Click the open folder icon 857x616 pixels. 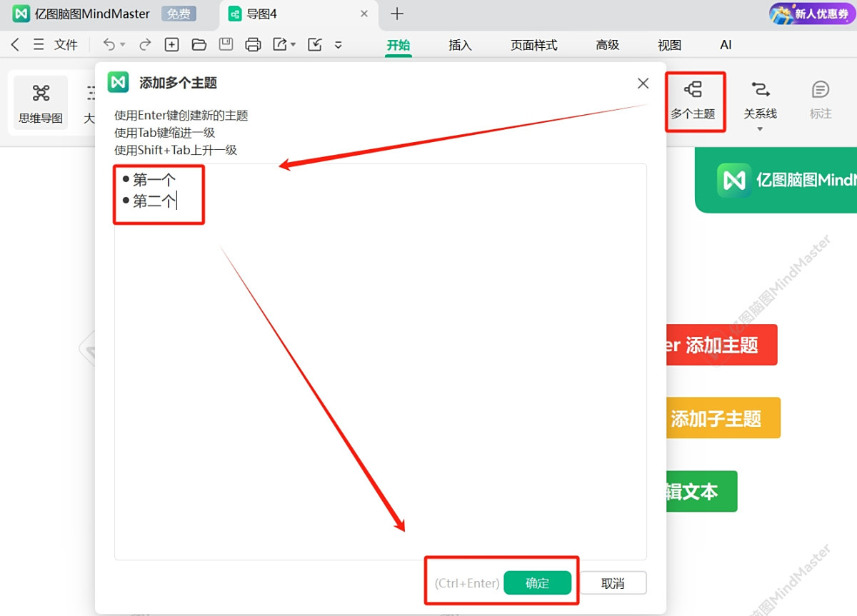(199, 45)
